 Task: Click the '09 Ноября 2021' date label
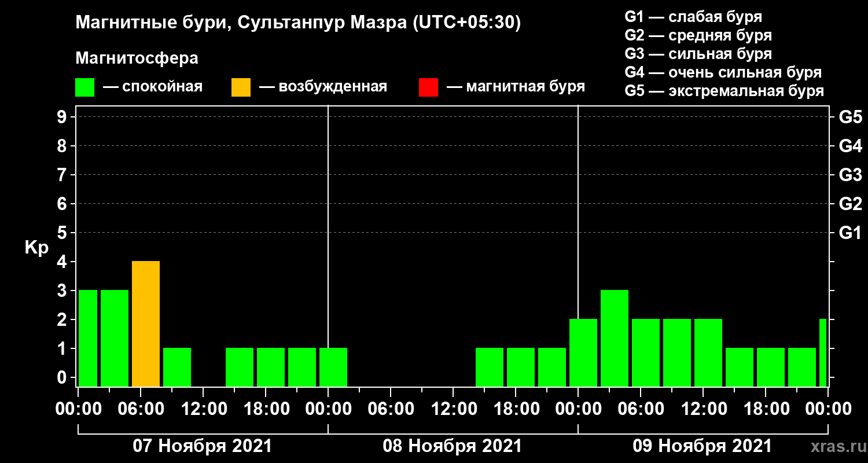(702, 446)
